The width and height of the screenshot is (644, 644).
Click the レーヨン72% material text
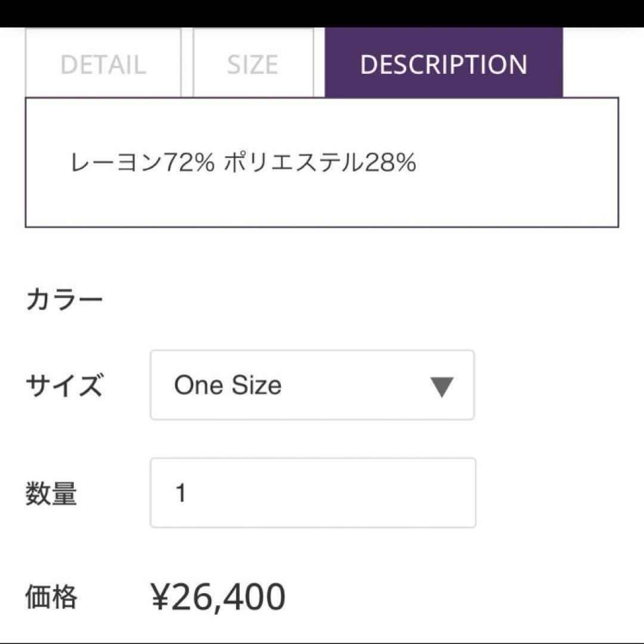142,163
